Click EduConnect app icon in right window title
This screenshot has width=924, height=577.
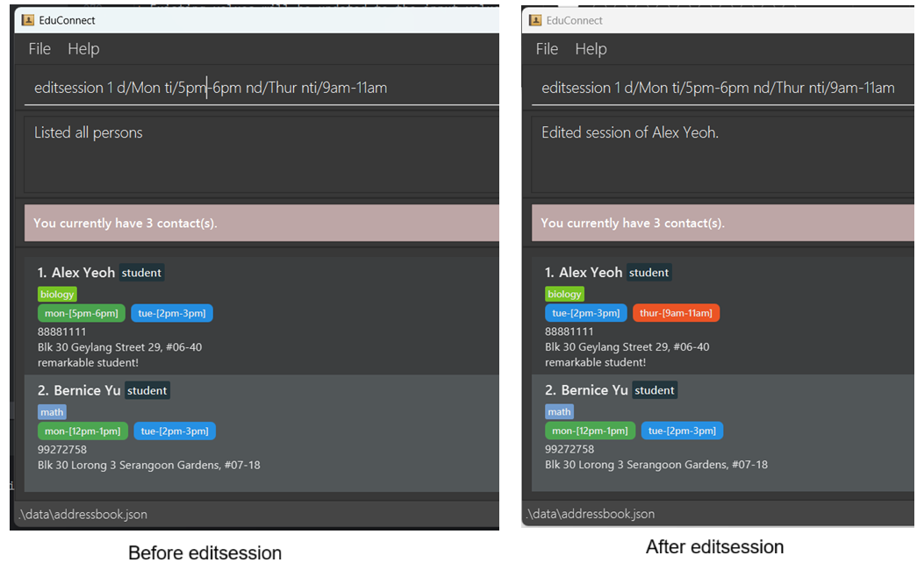(535, 20)
